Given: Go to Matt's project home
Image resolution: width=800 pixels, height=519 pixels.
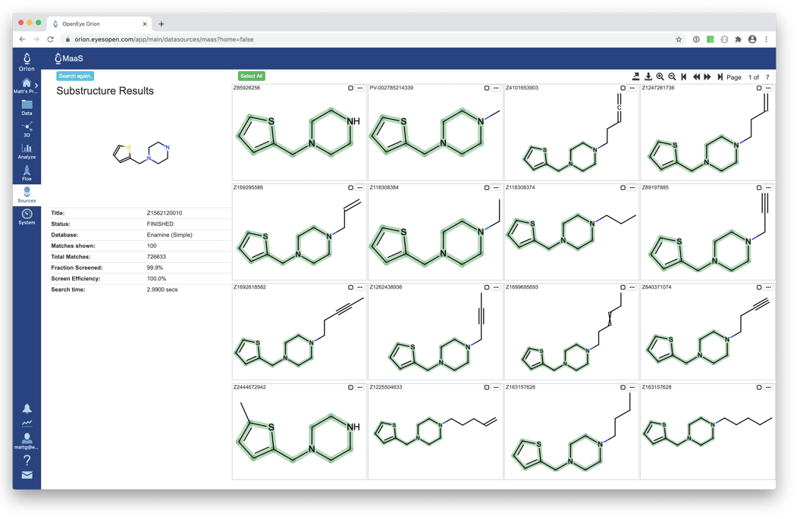Looking at the screenshot, I should (24, 85).
